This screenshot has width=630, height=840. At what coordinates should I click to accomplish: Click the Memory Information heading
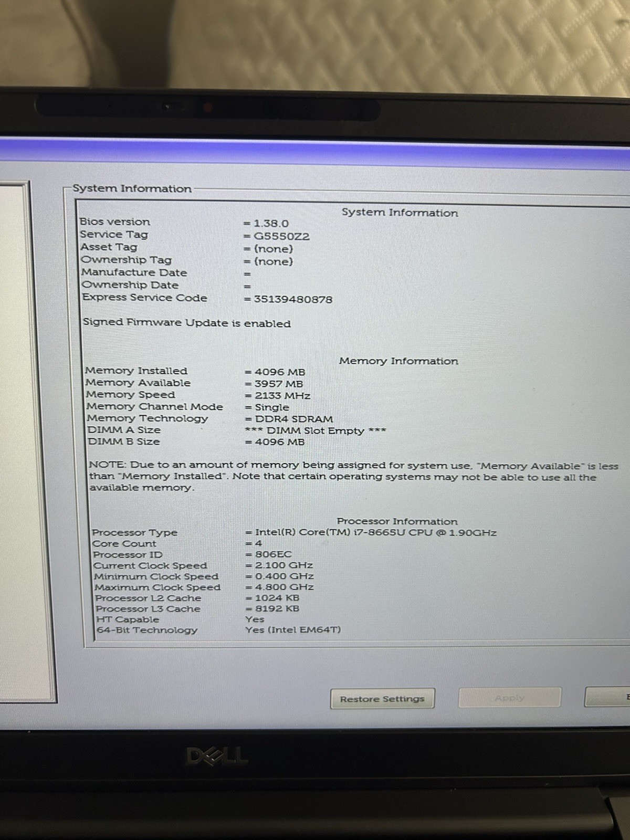click(398, 361)
